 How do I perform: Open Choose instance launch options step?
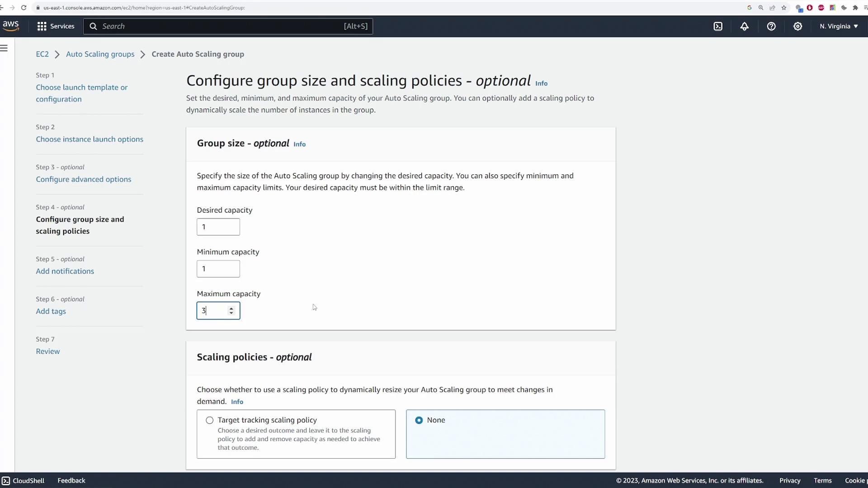click(x=90, y=139)
